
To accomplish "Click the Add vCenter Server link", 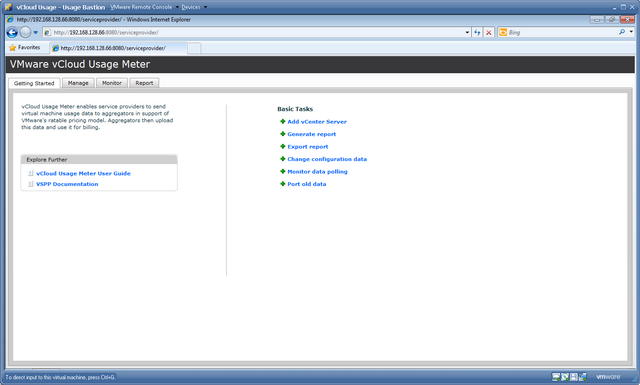I will 317,122.
